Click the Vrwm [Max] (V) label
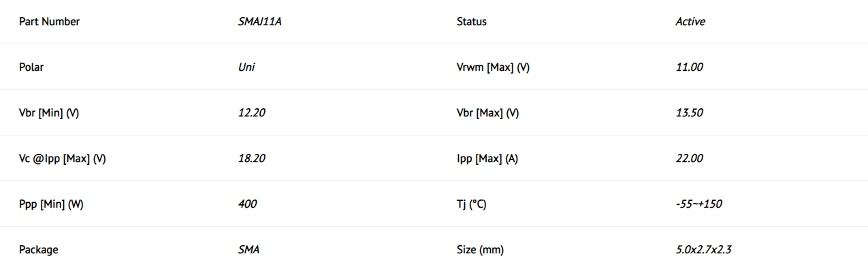 pos(493,67)
